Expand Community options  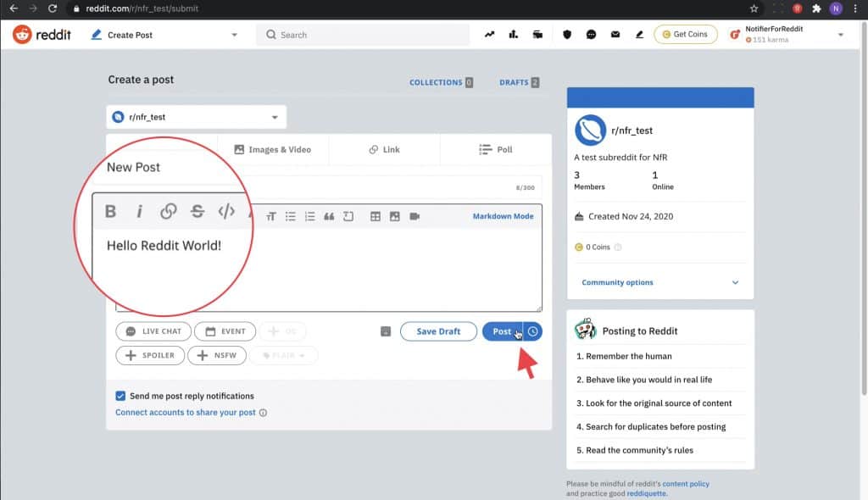tap(659, 282)
